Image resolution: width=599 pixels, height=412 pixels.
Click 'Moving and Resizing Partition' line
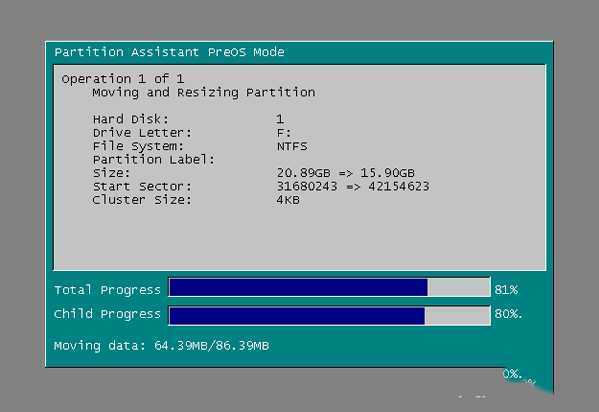point(204,92)
